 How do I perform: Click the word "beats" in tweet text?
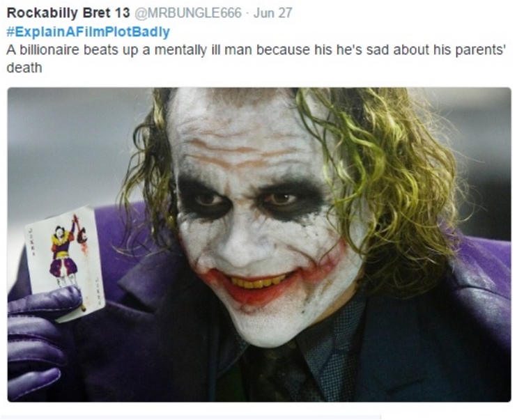(98, 49)
